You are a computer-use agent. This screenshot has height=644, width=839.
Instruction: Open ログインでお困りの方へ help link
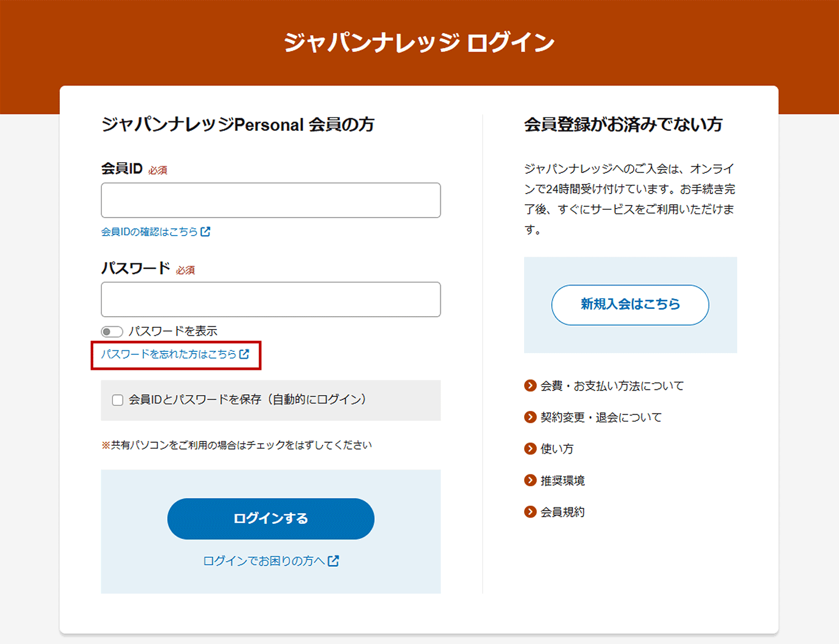[x=271, y=561]
